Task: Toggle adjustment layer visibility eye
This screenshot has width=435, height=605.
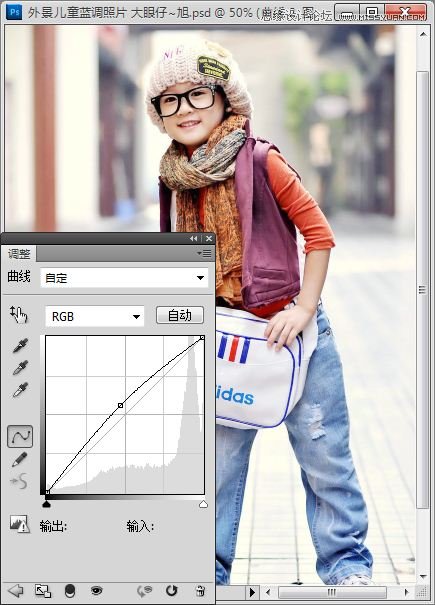Action: tap(96, 591)
